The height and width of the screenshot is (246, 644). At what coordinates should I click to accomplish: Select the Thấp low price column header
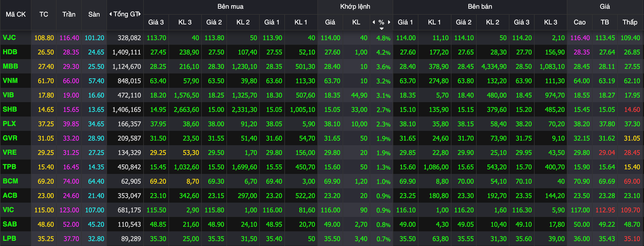click(630, 22)
